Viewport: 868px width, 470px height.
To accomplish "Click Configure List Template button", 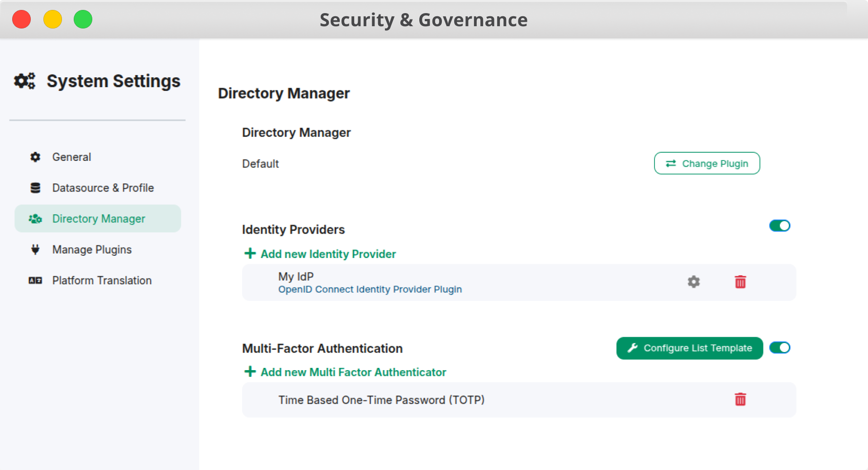I will pyautogui.click(x=689, y=348).
